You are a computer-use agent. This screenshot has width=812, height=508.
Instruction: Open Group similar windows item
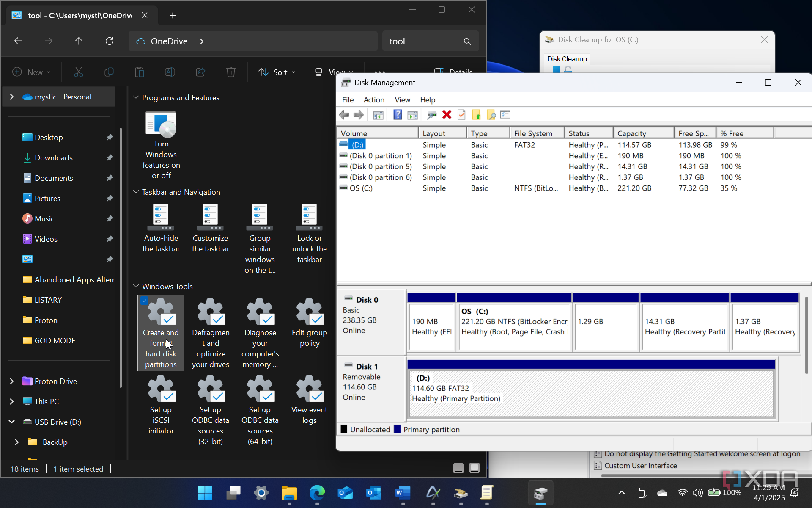[x=260, y=239]
